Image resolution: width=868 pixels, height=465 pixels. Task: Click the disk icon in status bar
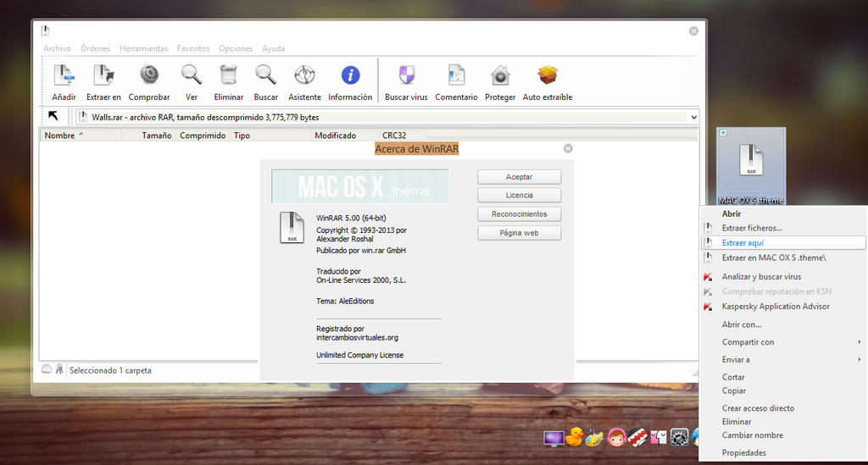(x=47, y=369)
